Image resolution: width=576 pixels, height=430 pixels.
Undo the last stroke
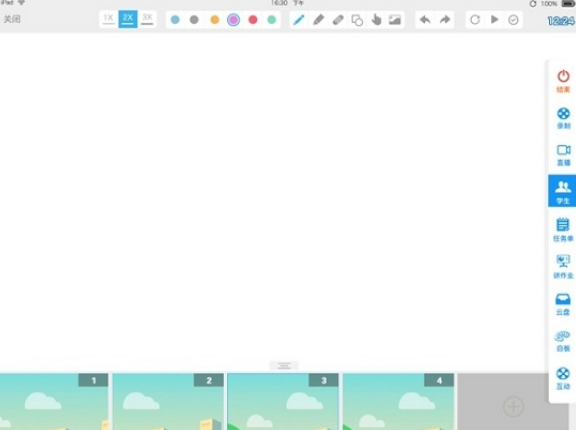tap(425, 19)
